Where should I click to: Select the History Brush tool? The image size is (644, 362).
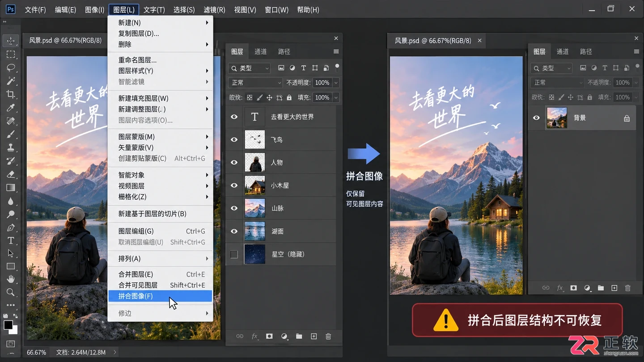tap(11, 161)
